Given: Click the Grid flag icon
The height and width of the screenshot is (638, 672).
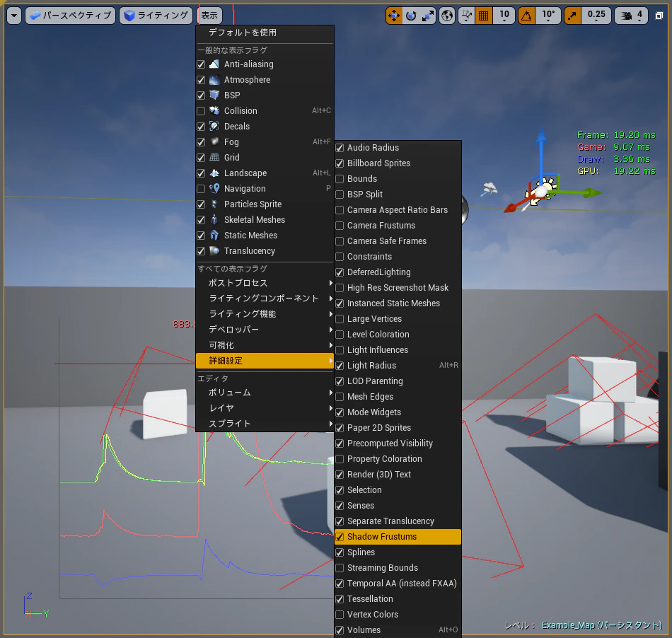Looking at the screenshot, I should tap(214, 157).
